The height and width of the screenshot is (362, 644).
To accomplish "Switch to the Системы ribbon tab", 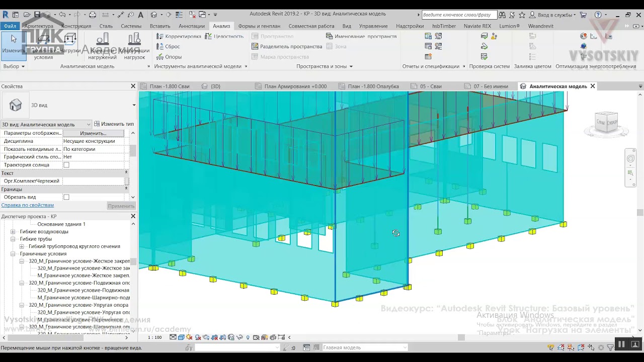I will (x=131, y=26).
